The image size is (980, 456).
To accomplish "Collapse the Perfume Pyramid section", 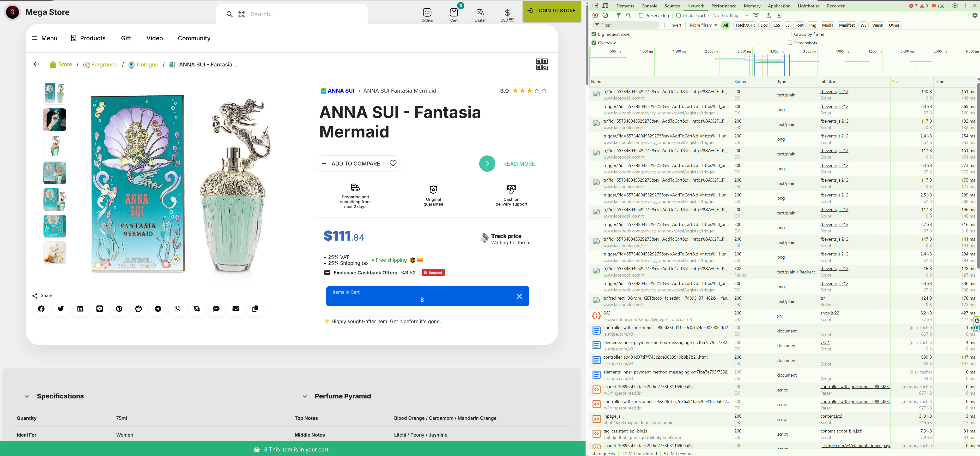I will 305,396.
